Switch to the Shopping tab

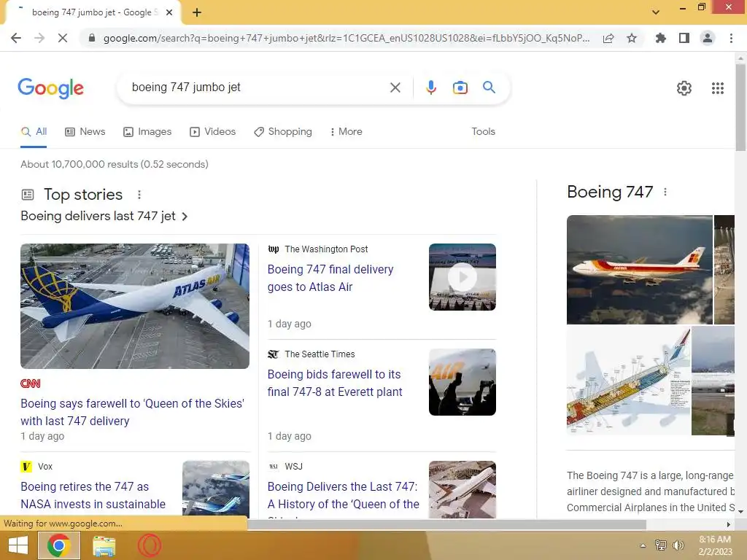(283, 132)
